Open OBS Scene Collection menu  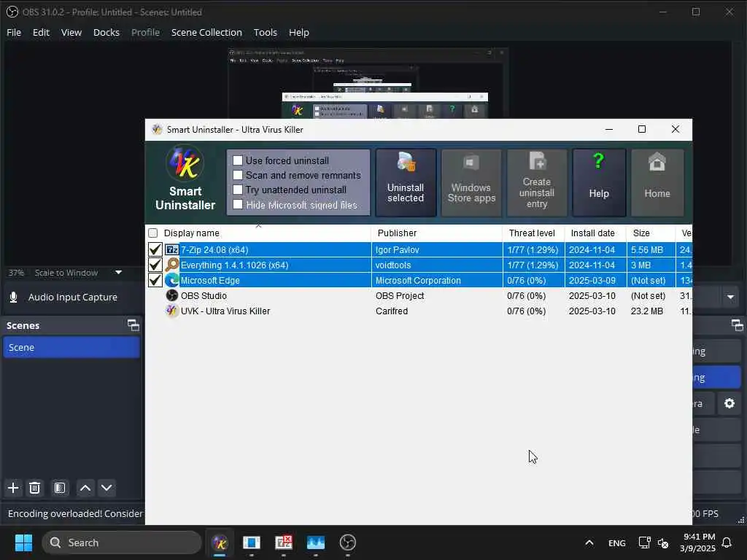[x=206, y=32]
